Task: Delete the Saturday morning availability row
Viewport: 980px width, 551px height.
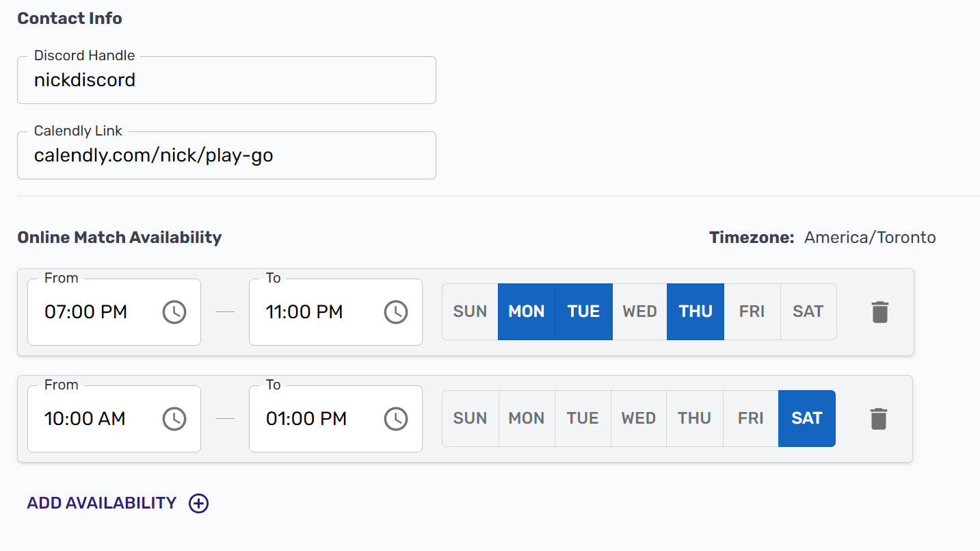Action: [x=879, y=419]
